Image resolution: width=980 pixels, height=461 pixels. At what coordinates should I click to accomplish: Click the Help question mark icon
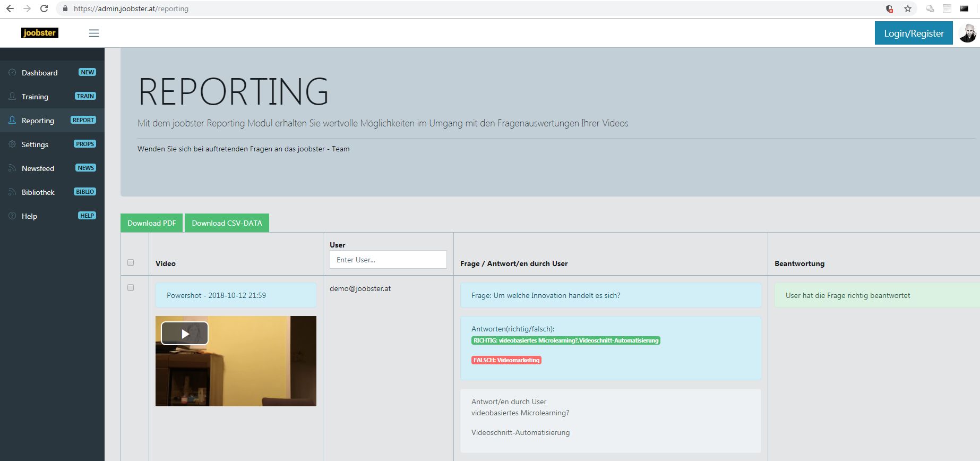[x=12, y=216]
